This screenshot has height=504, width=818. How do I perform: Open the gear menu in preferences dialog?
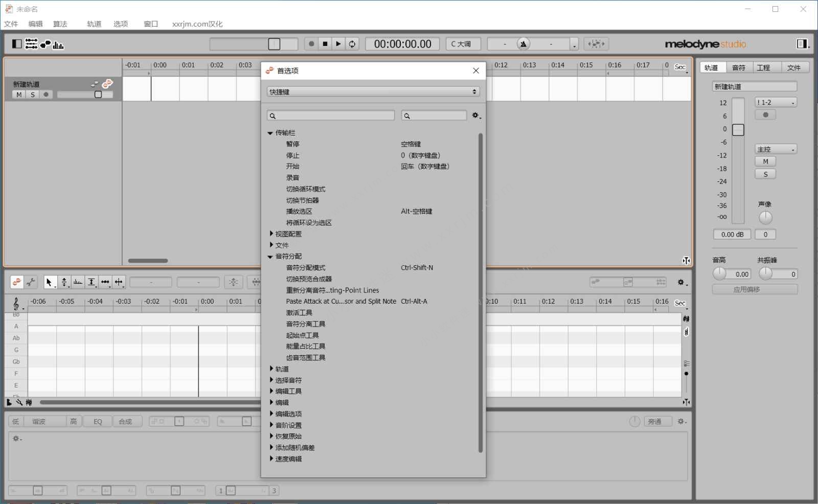[476, 116]
